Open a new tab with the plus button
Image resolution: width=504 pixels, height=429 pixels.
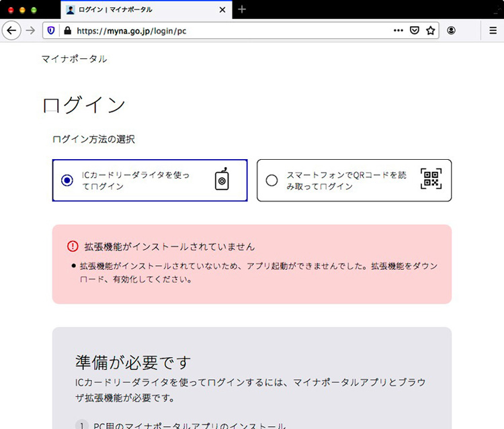pyautogui.click(x=242, y=9)
